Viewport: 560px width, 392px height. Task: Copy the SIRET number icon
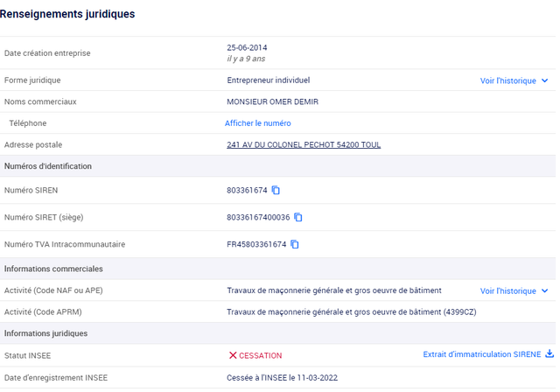coord(298,217)
